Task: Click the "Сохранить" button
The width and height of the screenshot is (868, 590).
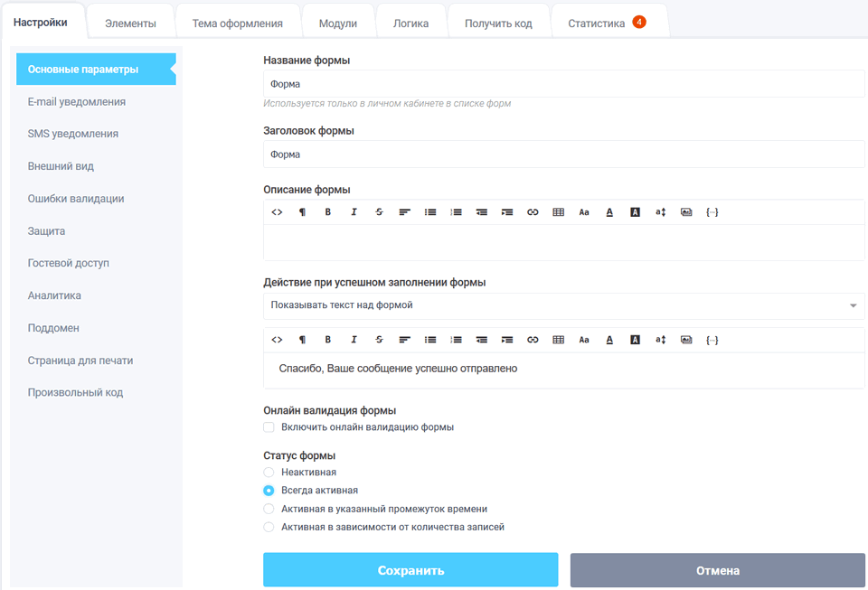Action: click(410, 571)
